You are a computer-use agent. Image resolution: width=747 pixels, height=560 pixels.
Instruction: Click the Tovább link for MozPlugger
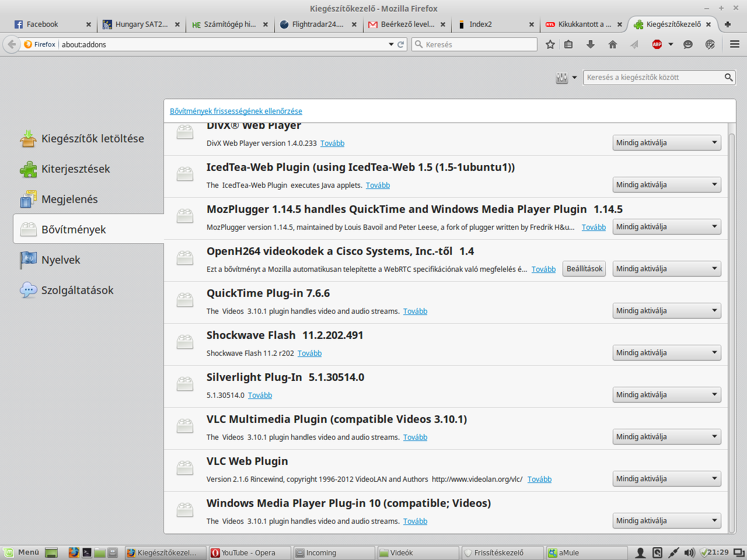click(x=594, y=227)
